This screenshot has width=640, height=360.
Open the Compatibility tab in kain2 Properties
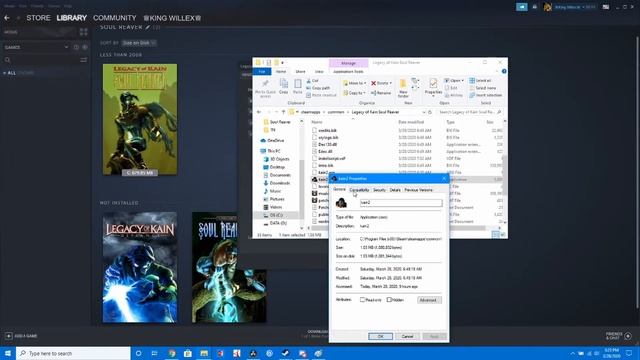click(359, 190)
